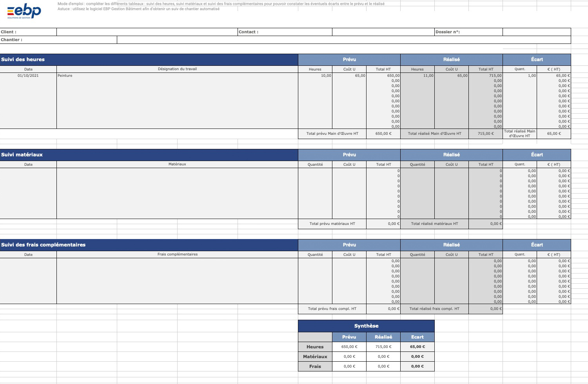Viewport: 588px width, 384px height.
Task: Select the 'Matériaux' row label in Synthèse
Action: pyautogui.click(x=315, y=357)
